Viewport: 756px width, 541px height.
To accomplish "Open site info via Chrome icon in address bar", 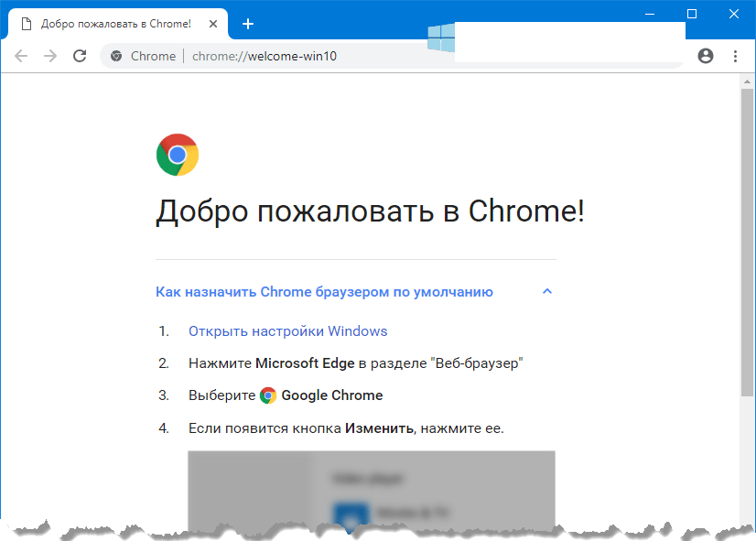I will (x=116, y=56).
